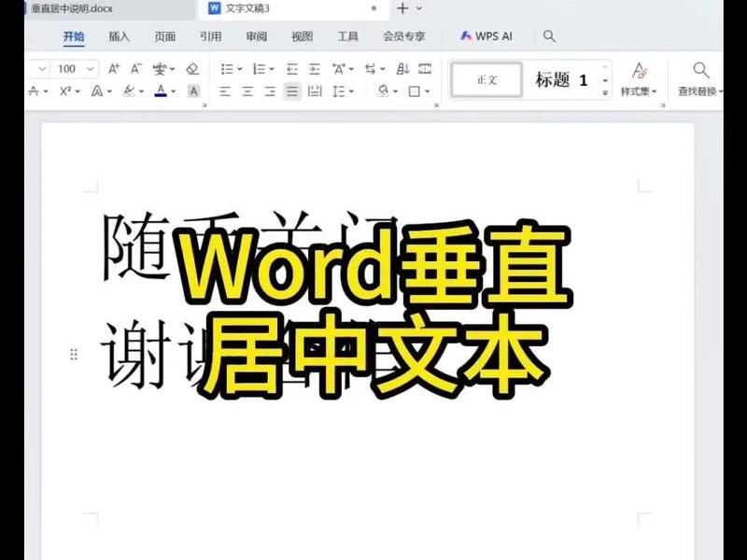Screen dimensions: 747x560
Task: Open font color dropdown arrow
Action: click(174, 91)
